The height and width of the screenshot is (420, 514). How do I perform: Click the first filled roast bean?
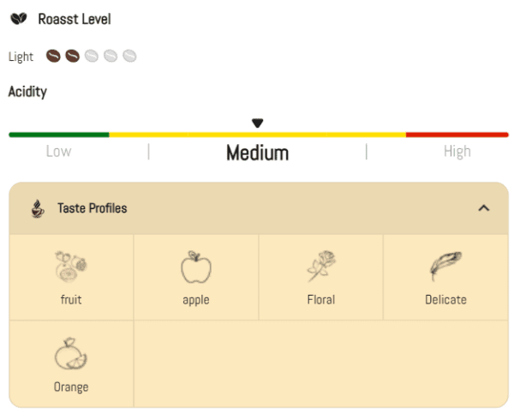(x=54, y=57)
